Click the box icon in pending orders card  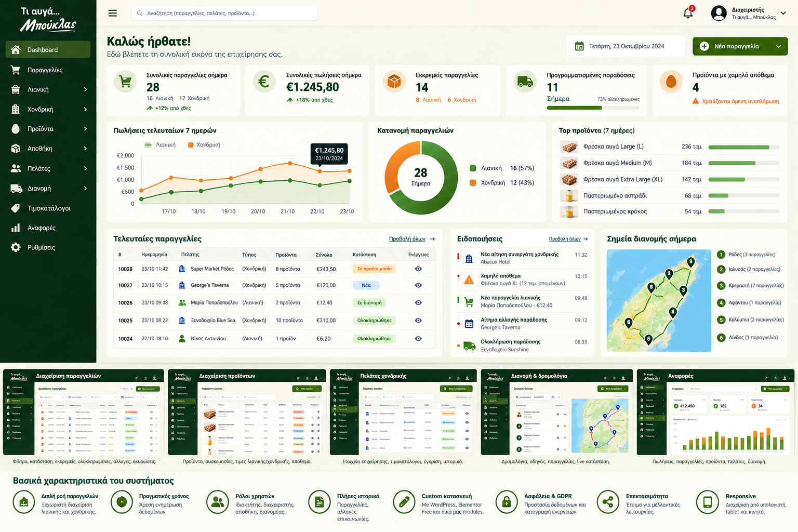pyautogui.click(x=394, y=82)
